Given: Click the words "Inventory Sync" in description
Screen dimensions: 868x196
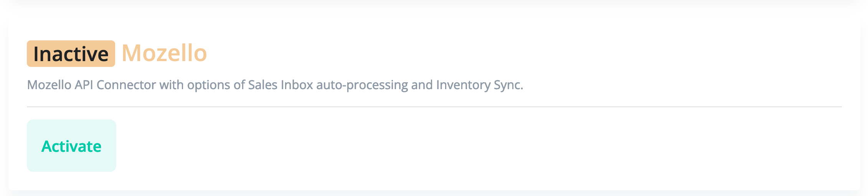Looking at the screenshot, I should (479, 85).
